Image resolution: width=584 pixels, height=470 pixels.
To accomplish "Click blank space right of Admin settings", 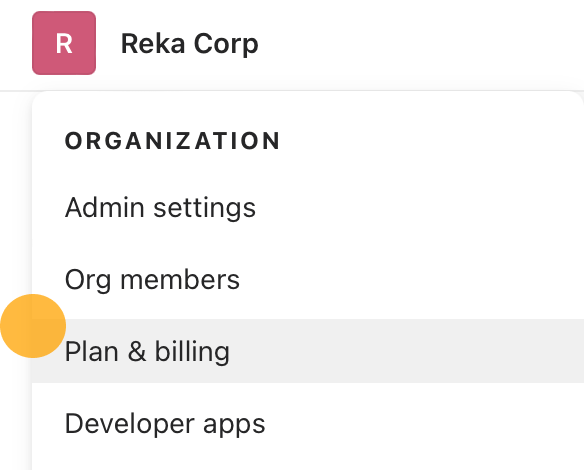I will click(417, 207).
